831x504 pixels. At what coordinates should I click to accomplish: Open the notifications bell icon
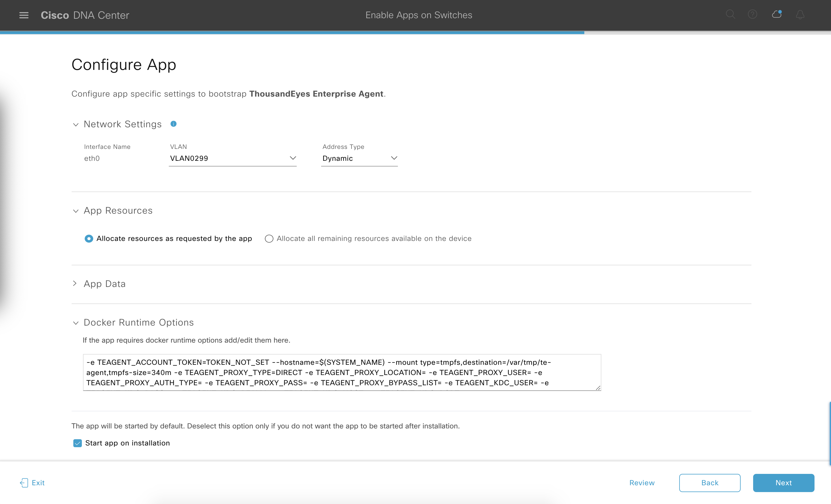coord(800,15)
